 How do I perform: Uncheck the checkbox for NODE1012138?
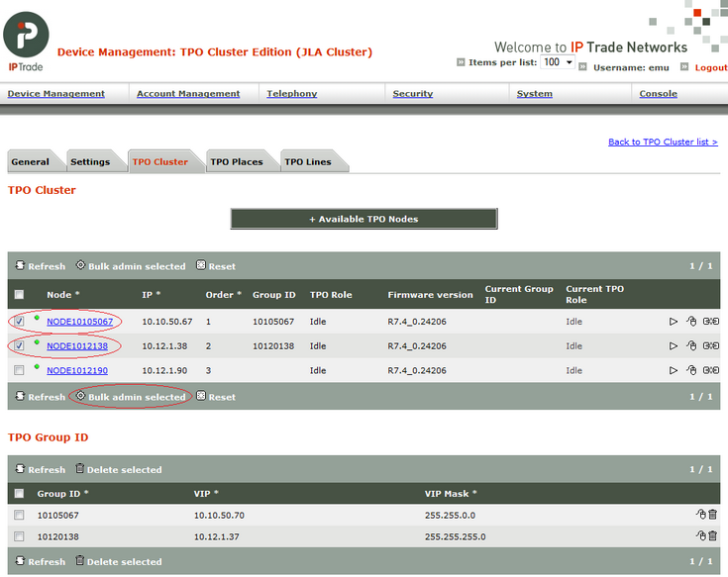19,345
